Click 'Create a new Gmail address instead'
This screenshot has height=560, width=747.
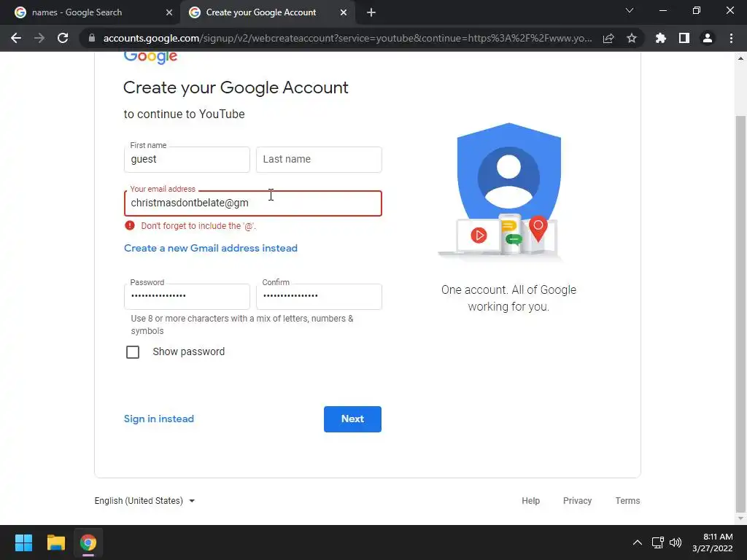[211, 248]
